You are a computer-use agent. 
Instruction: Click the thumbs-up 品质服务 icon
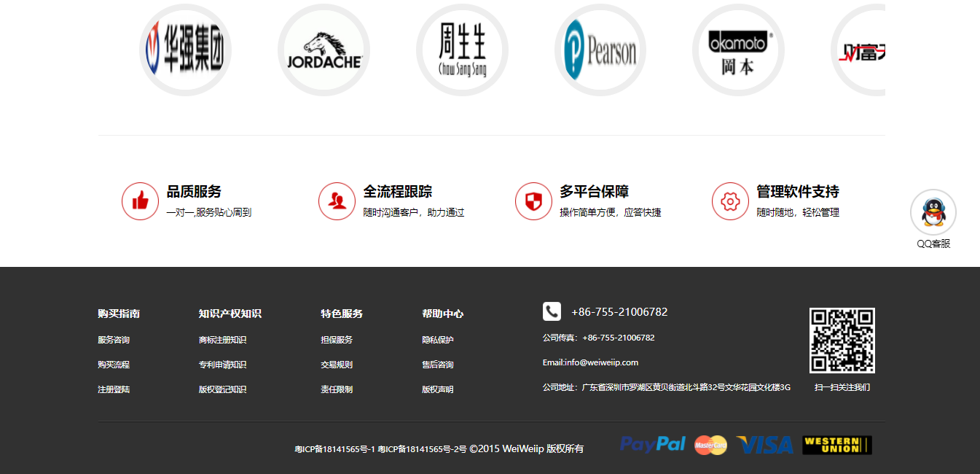tap(140, 201)
